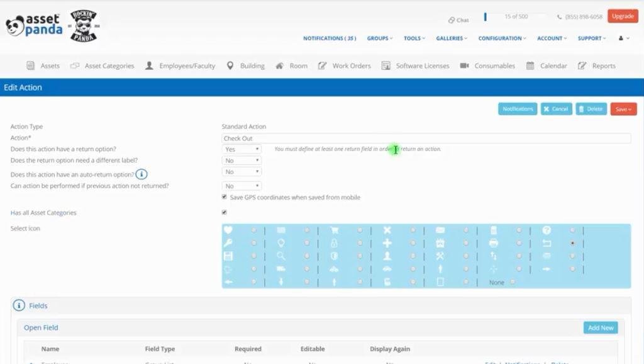Click the magnifying glass icon in icon grid
The image size is (644, 364).
(x=281, y=256)
